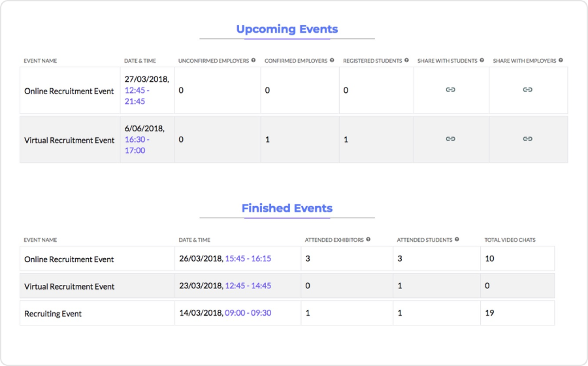Image resolution: width=588 pixels, height=366 pixels.
Task: Show info tooltip for Confirmed Employers
Action: [x=332, y=60]
